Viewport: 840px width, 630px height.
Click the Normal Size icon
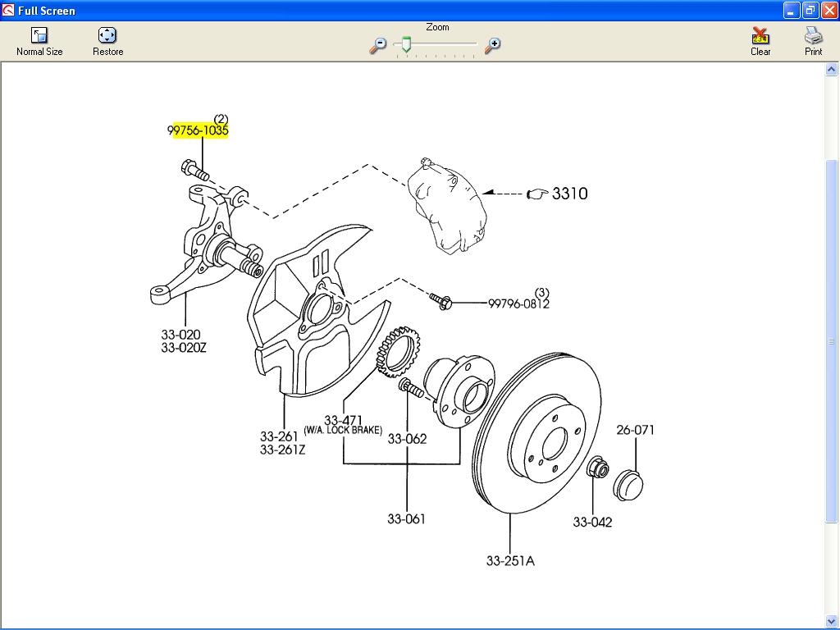click(x=39, y=35)
